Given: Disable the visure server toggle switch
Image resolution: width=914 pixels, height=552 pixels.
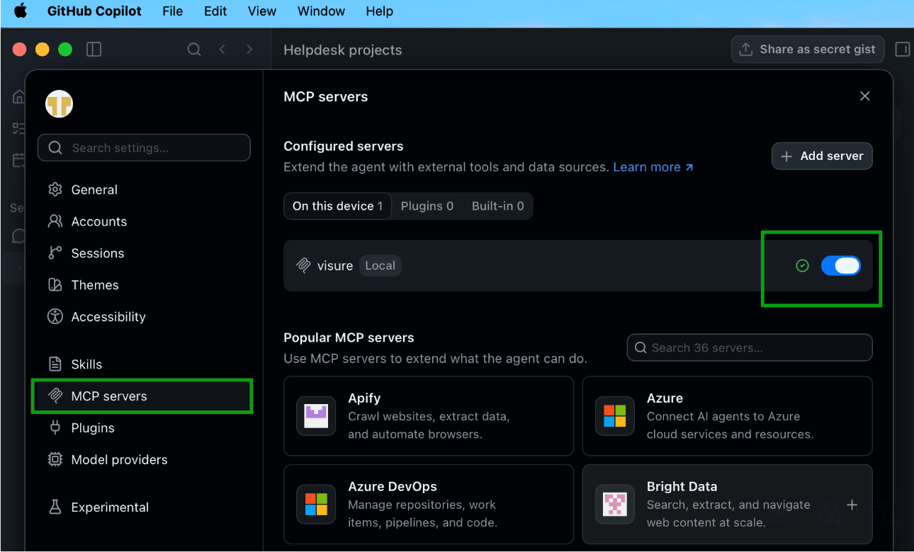Looking at the screenshot, I should coord(841,266).
